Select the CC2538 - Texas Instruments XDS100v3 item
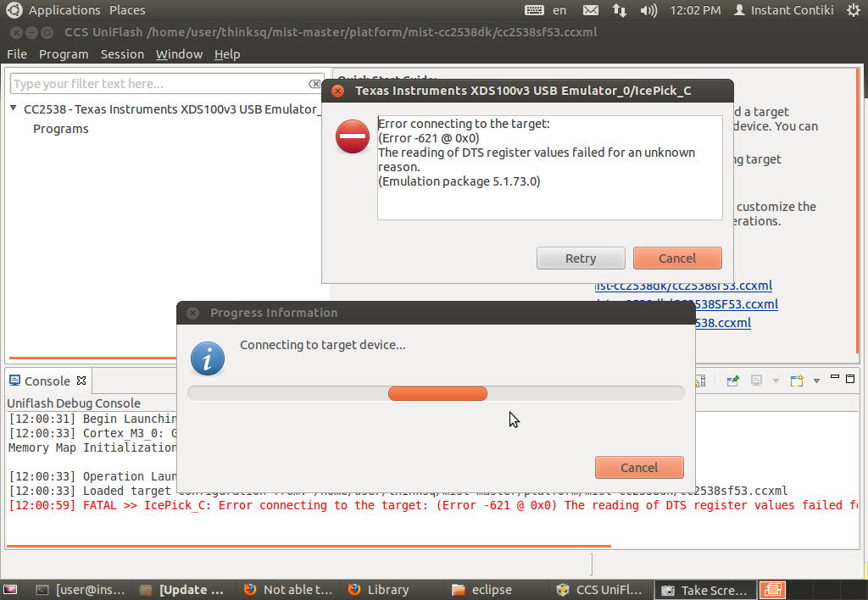 171,109
